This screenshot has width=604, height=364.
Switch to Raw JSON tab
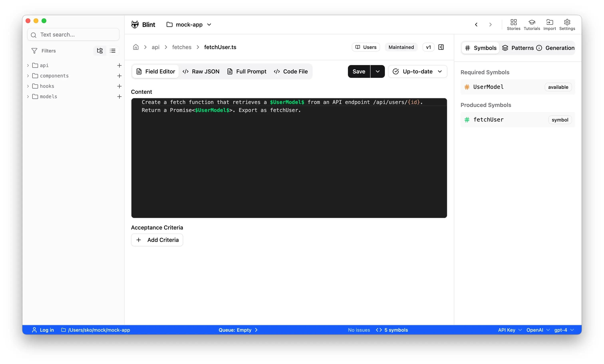201,71
